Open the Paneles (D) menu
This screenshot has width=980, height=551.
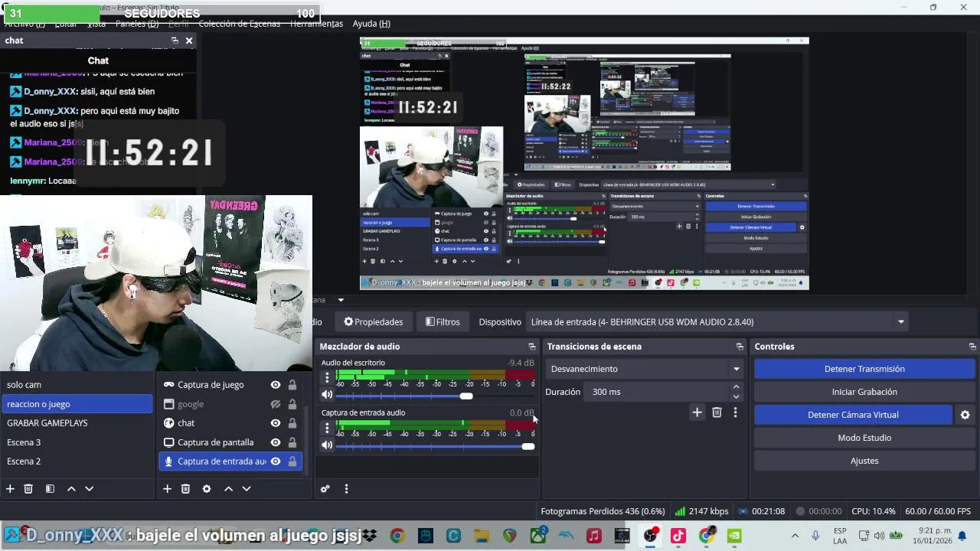137,24
